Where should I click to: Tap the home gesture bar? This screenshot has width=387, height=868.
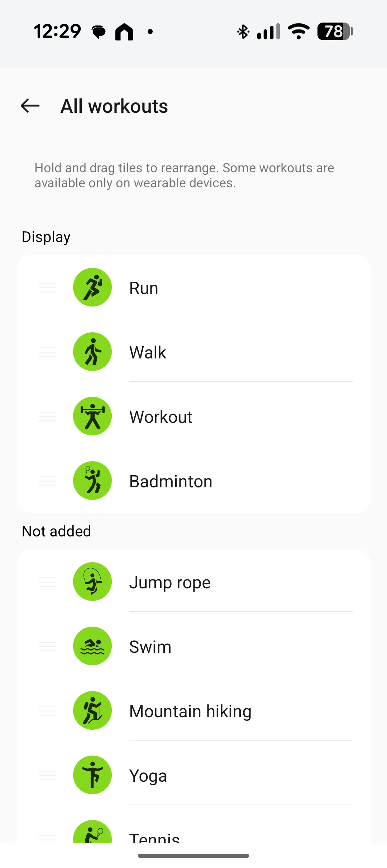click(x=193, y=856)
